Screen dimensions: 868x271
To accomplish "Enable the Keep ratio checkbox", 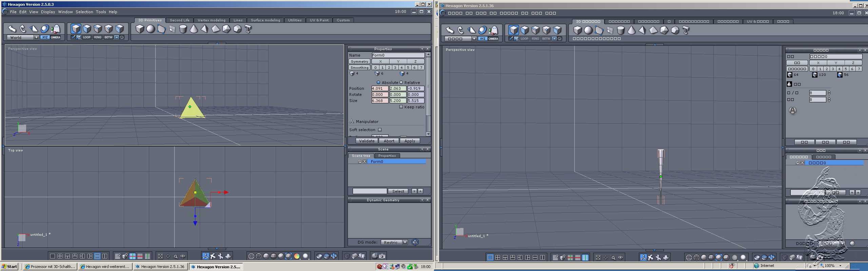I will [x=401, y=107].
